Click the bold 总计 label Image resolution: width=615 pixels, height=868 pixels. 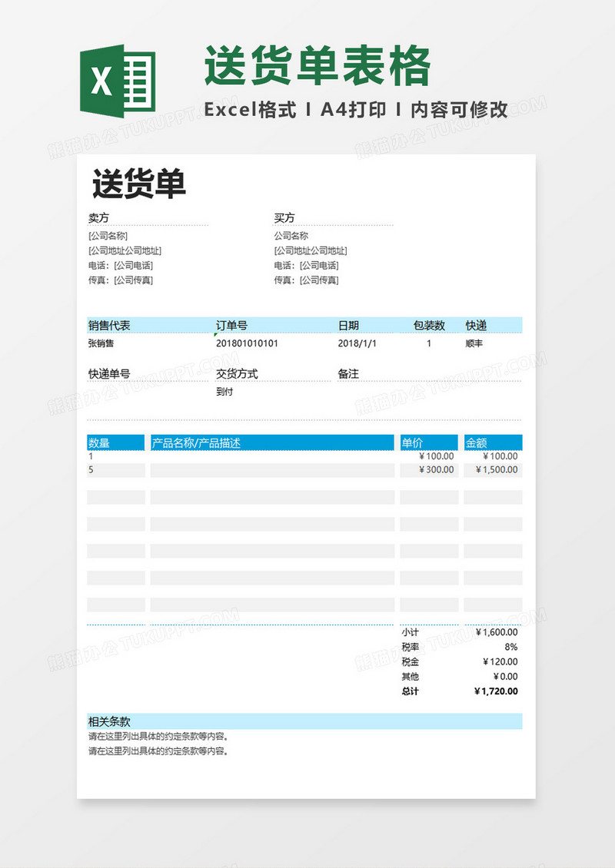point(410,691)
